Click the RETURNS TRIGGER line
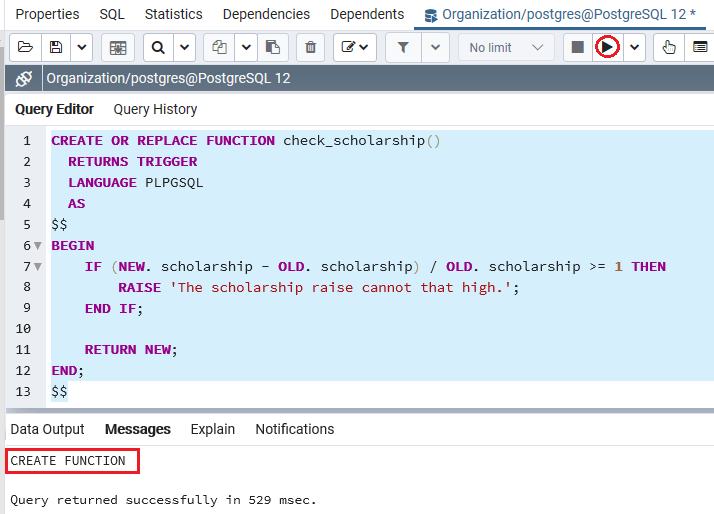The width and height of the screenshot is (714, 514). (x=133, y=162)
